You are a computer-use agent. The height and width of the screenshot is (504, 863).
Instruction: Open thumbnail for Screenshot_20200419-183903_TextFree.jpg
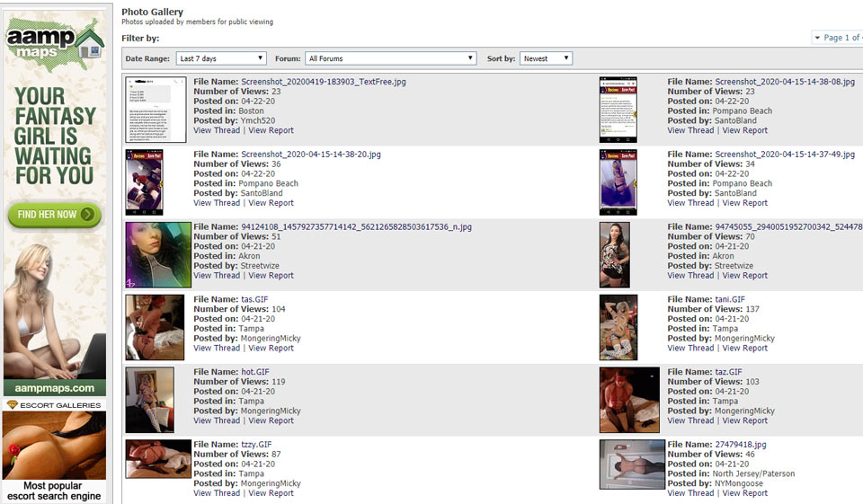point(156,109)
